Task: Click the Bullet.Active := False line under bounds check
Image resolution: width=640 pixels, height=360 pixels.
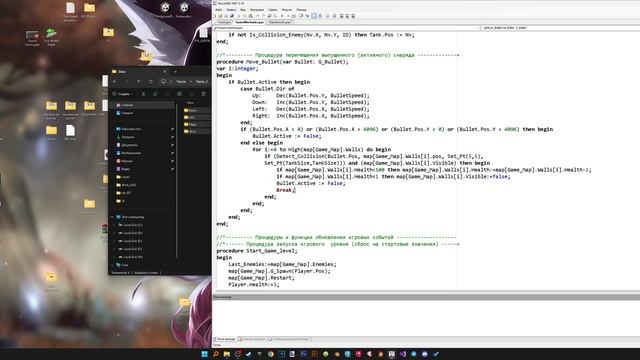Action: (x=287, y=136)
